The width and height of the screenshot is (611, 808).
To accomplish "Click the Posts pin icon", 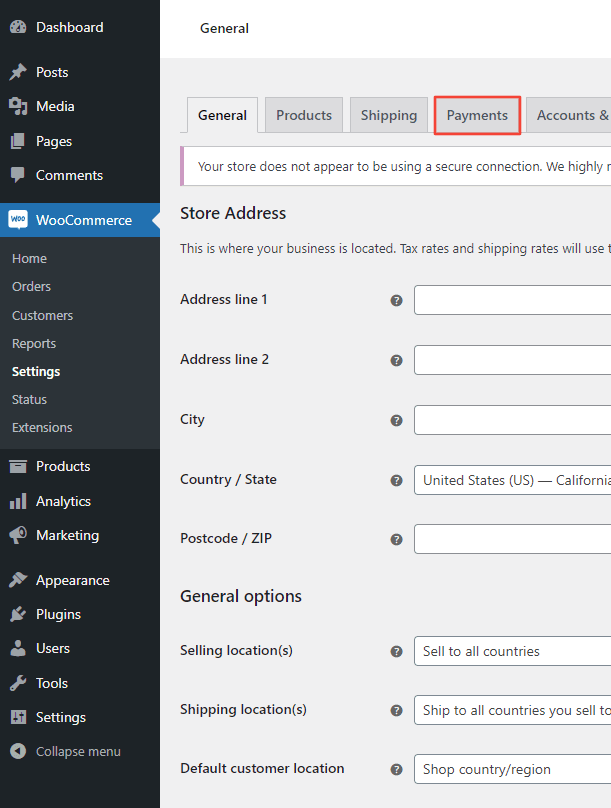I will [18, 72].
